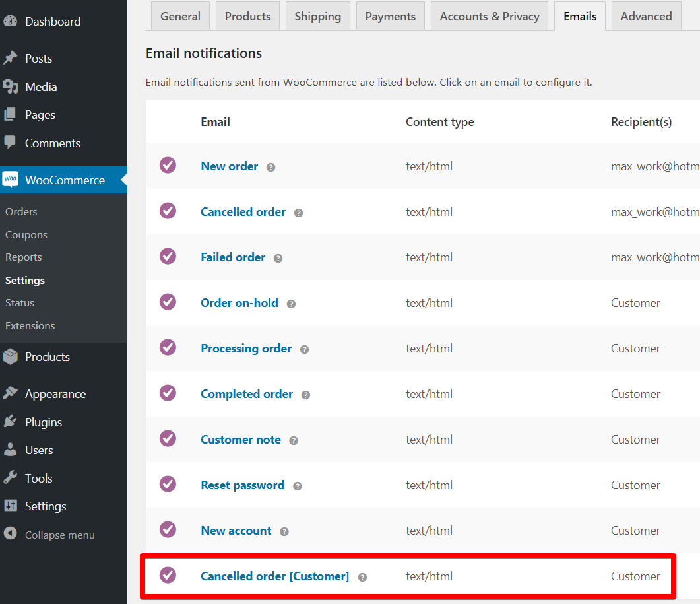Open the Advanced settings tab
This screenshot has width=700, height=604.
tap(647, 16)
